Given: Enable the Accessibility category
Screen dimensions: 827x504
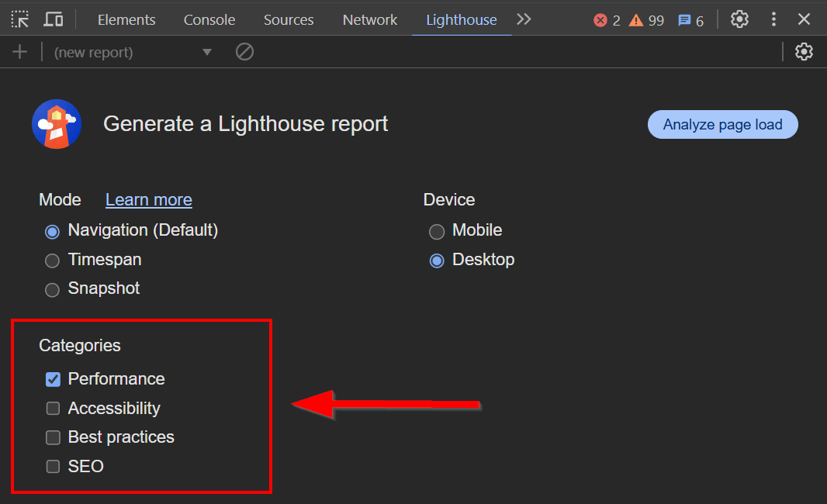Looking at the screenshot, I should tap(53, 409).
